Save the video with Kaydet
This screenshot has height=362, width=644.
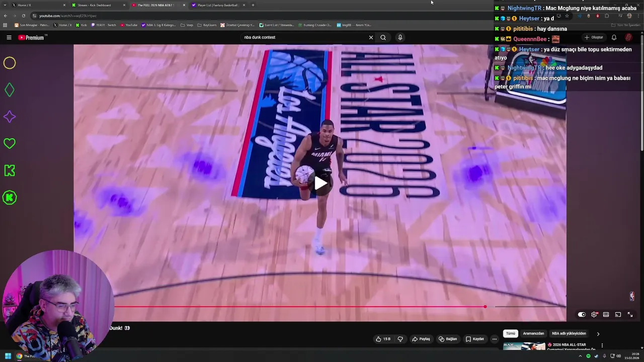pos(474,339)
